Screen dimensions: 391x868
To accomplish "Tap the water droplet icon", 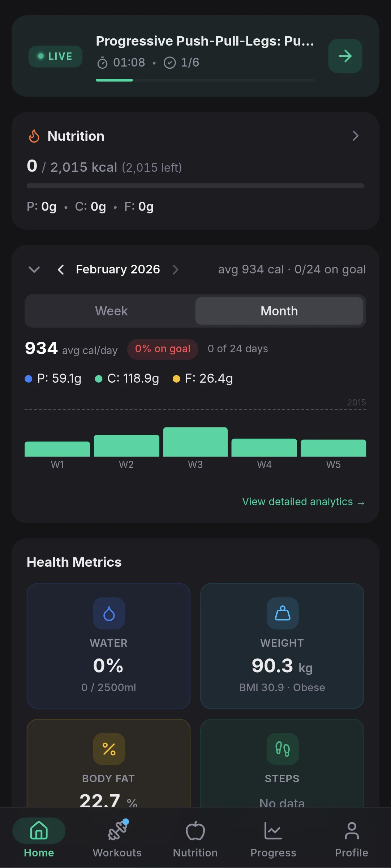I will pos(109,613).
